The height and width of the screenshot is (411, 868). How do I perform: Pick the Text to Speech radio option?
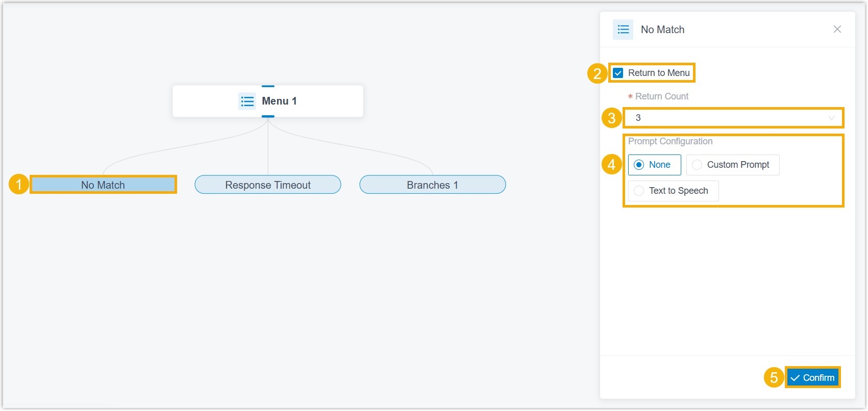[673, 191]
